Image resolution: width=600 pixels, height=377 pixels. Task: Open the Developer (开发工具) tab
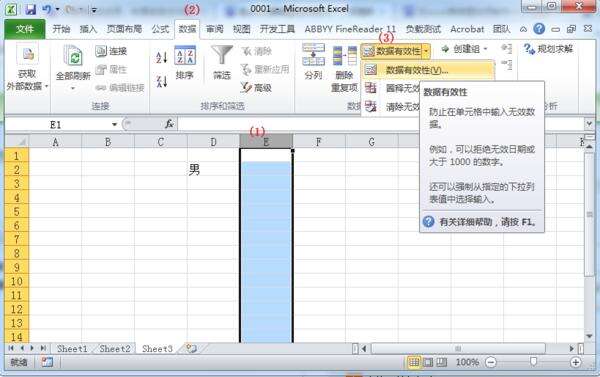(277, 29)
